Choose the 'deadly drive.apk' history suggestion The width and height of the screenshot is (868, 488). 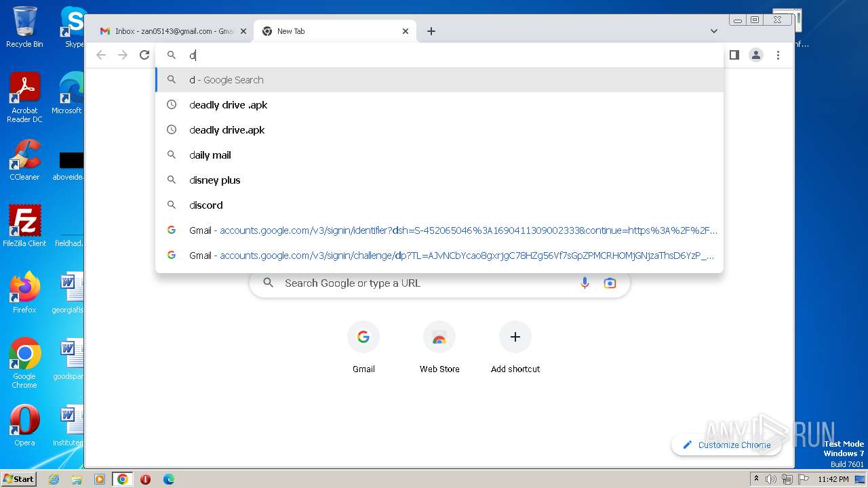click(439, 130)
